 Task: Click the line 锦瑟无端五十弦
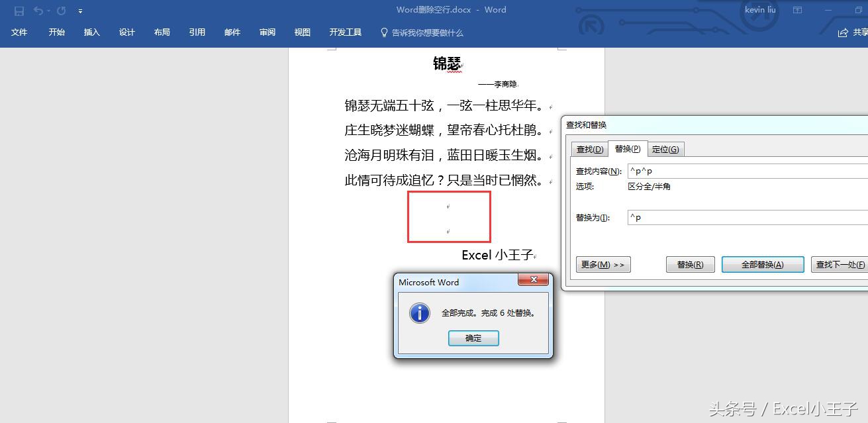(389, 105)
